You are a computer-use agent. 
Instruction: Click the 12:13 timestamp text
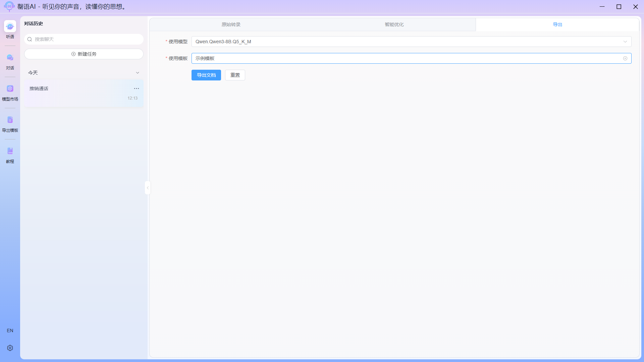[x=132, y=98]
